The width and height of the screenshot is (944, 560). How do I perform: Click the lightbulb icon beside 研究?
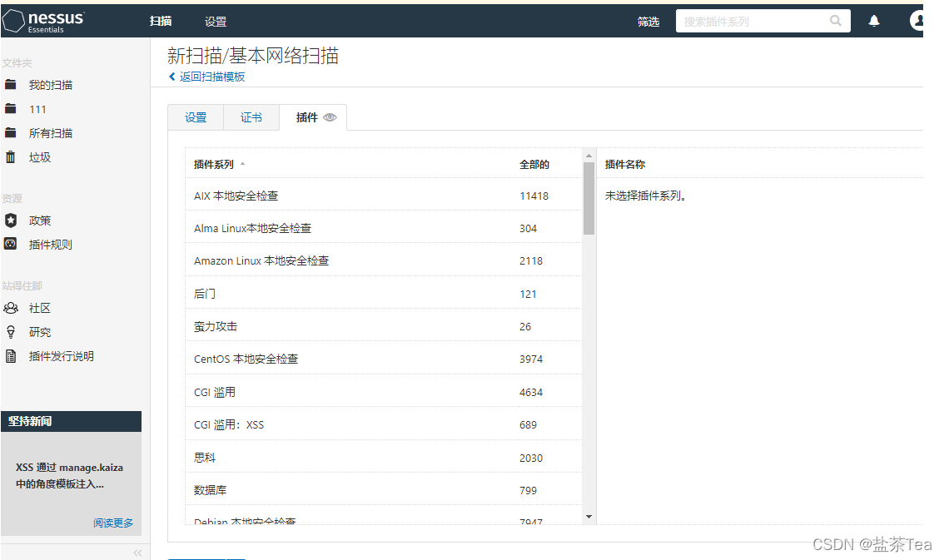point(10,332)
